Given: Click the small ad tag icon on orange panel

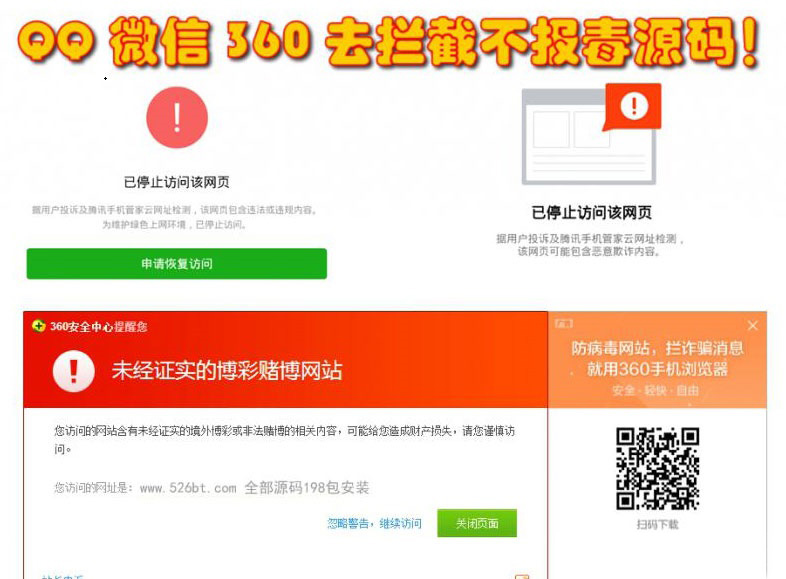Looking at the screenshot, I should 563,324.
